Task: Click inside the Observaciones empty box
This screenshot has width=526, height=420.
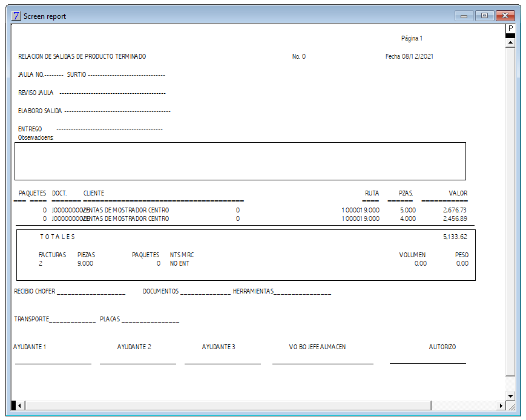Action: 240,161
